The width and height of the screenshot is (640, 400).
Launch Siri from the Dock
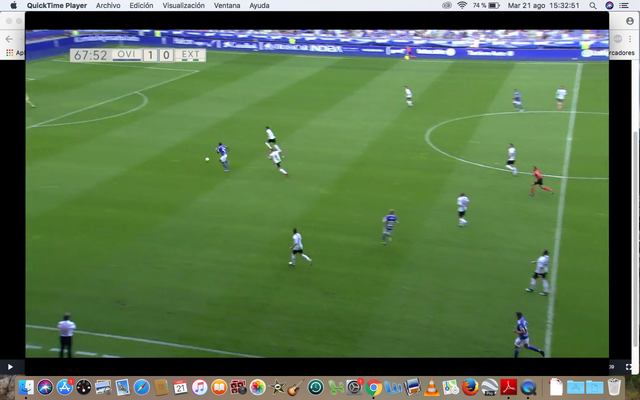point(45,387)
